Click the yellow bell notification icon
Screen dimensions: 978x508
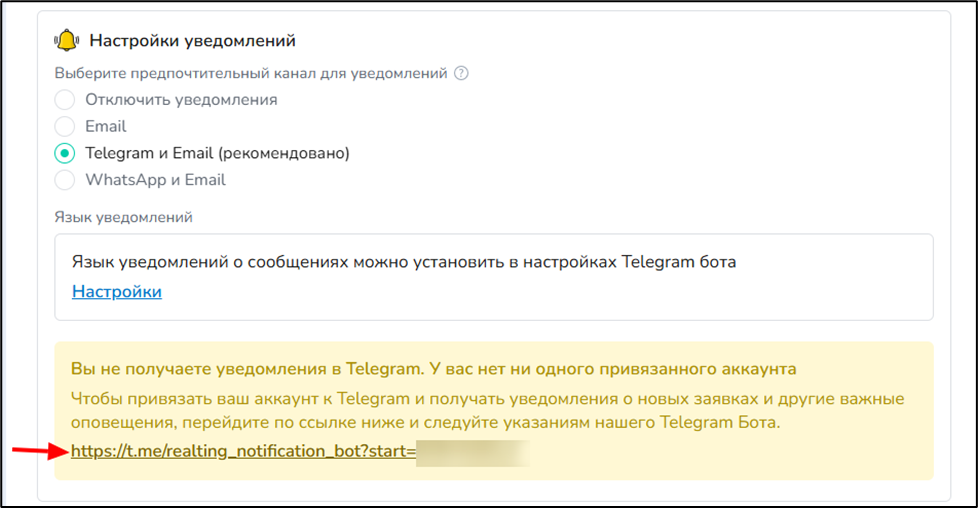click(x=66, y=41)
